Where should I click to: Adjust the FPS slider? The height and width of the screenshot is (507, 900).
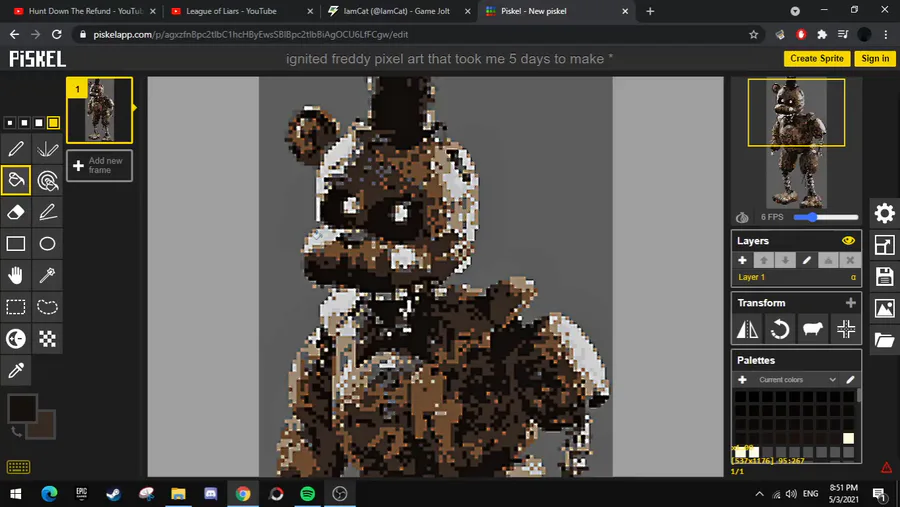click(825, 217)
